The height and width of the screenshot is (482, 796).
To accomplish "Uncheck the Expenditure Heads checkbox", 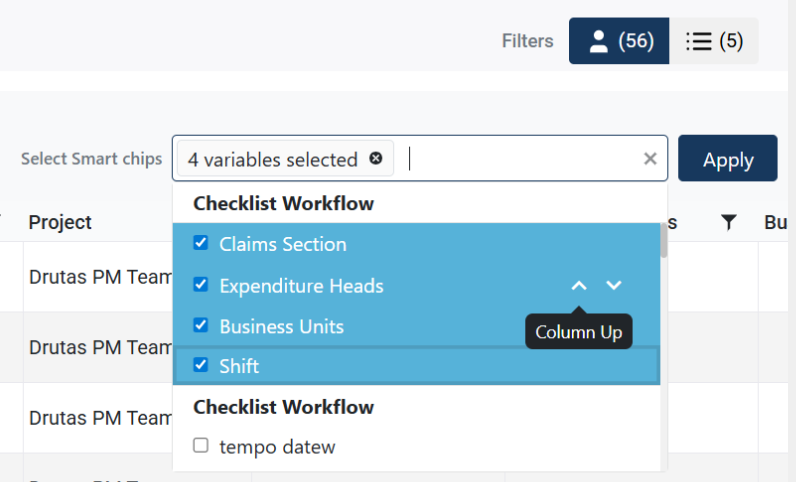I will [200, 285].
